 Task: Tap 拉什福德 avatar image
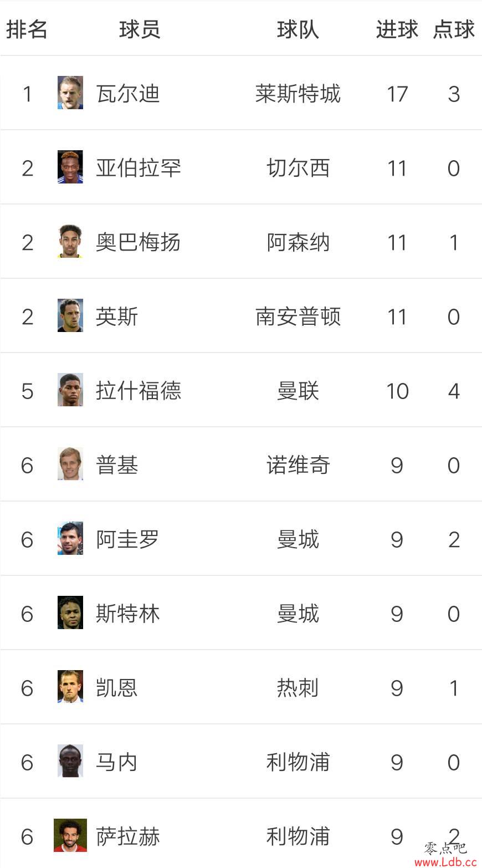click(x=70, y=390)
